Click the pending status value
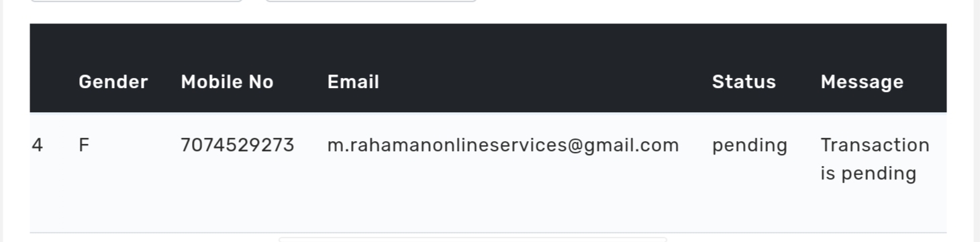This screenshot has width=980, height=242. [749, 146]
